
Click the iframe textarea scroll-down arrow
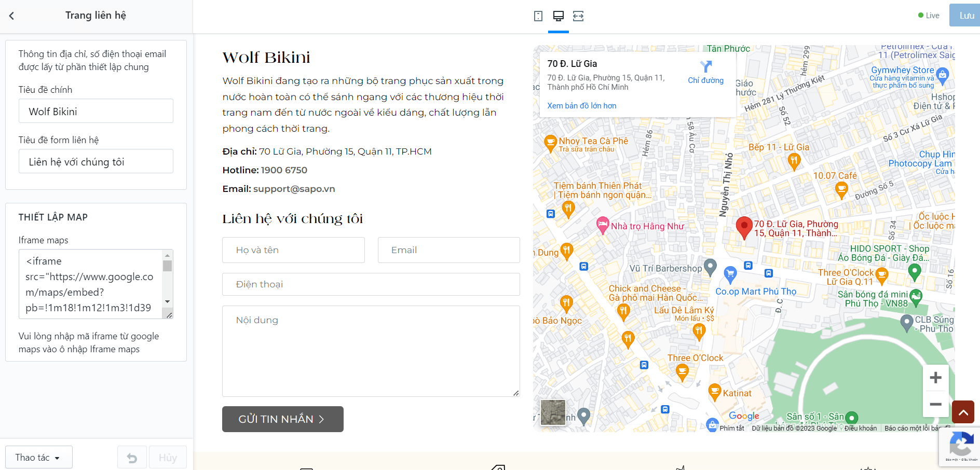167,301
